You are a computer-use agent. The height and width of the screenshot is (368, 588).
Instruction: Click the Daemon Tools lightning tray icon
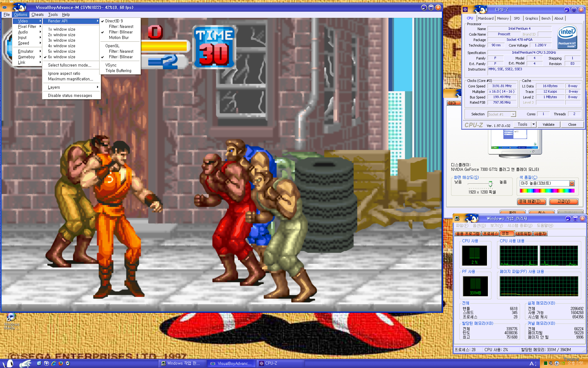tap(557, 363)
